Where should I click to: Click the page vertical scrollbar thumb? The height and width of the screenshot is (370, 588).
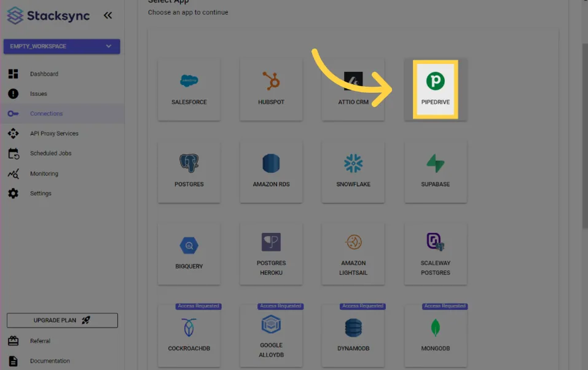(585, 135)
